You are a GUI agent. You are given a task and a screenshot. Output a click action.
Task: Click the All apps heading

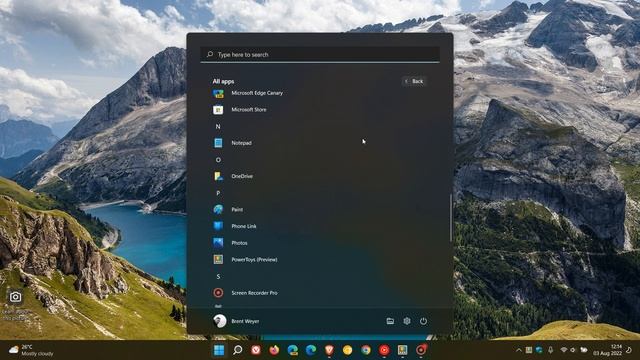pyautogui.click(x=223, y=81)
